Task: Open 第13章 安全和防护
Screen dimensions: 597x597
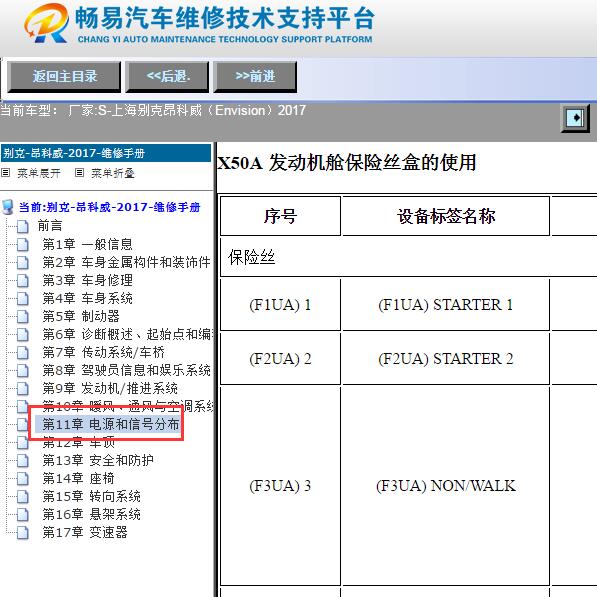Action: [x=98, y=460]
